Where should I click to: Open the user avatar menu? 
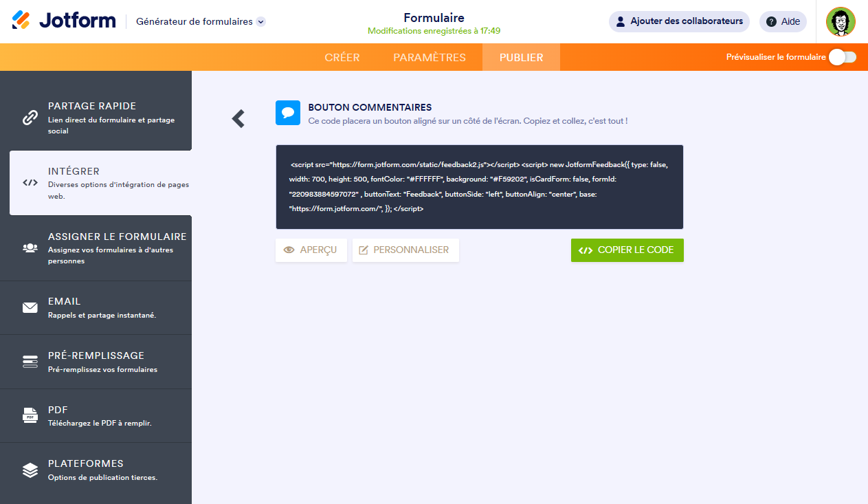pos(841,21)
